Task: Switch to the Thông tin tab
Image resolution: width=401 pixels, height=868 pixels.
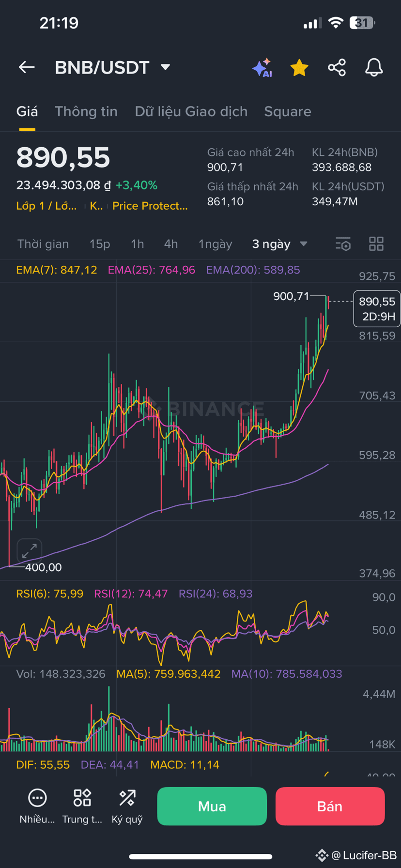Action: [86, 111]
